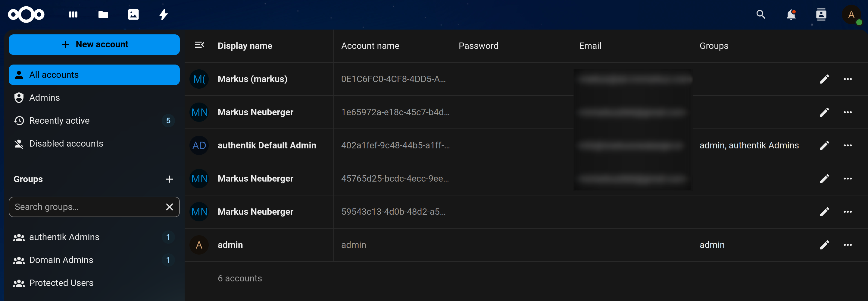Image resolution: width=868 pixels, height=301 pixels.
Task: Open the three-dot menu for admin row
Action: [848, 245]
